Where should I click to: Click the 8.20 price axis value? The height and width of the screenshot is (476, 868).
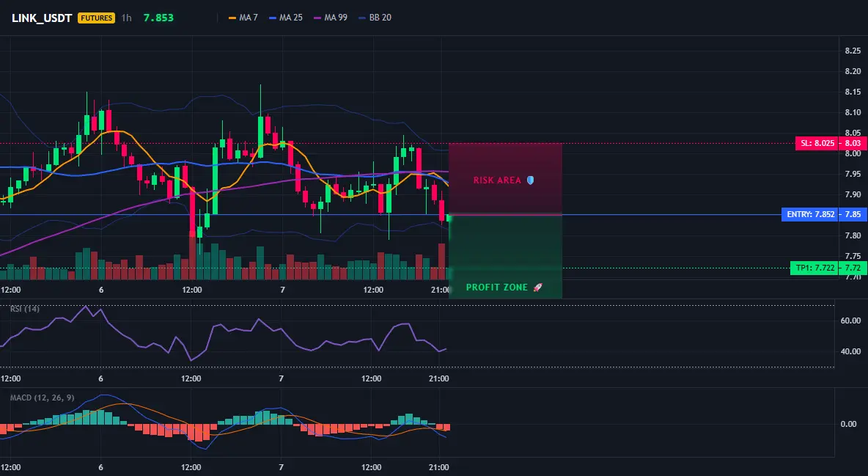tap(853, 71)
